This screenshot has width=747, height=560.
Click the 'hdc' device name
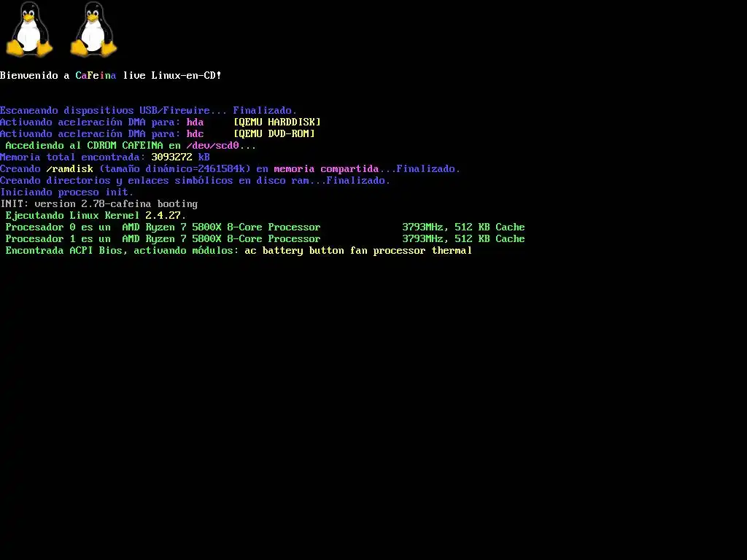click(x=195, y=134)
